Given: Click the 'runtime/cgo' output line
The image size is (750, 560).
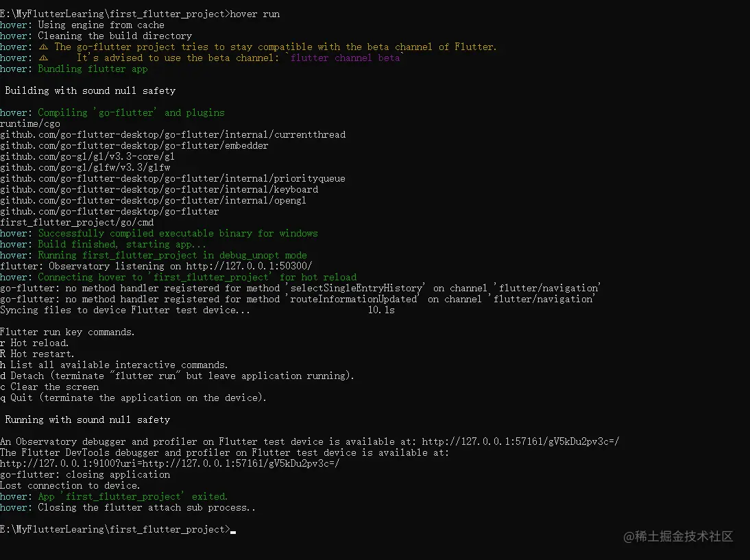Looking at the screenshot, I should click(29, 124).
